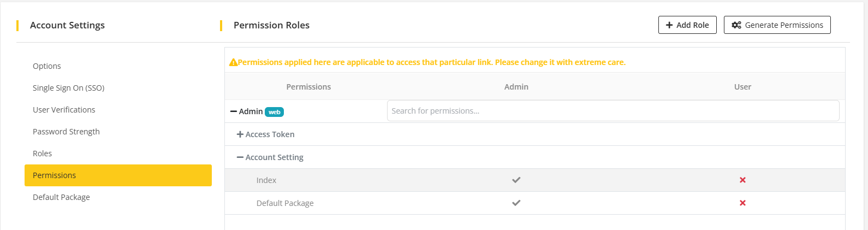Collapse the Account Setting section
This screenshot has width=868, height=230.
click(x=240, y=157)
